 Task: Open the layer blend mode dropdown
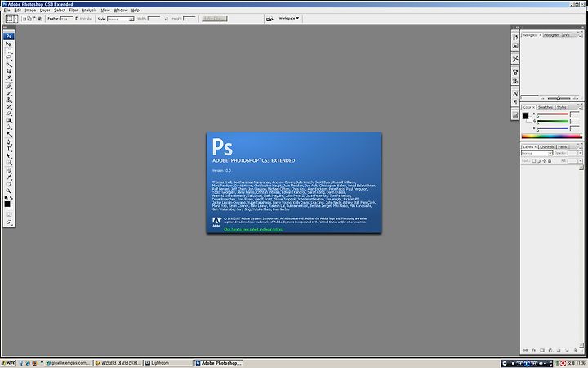point(537,153)
